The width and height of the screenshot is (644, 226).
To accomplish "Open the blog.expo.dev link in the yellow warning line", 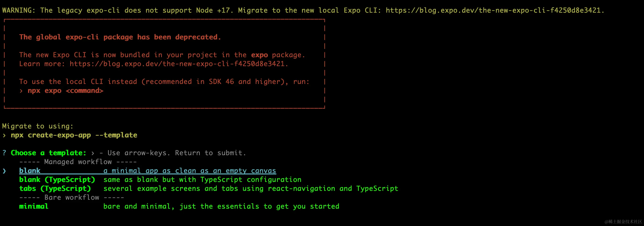I will pyautogui.click(x=495, y=10).
